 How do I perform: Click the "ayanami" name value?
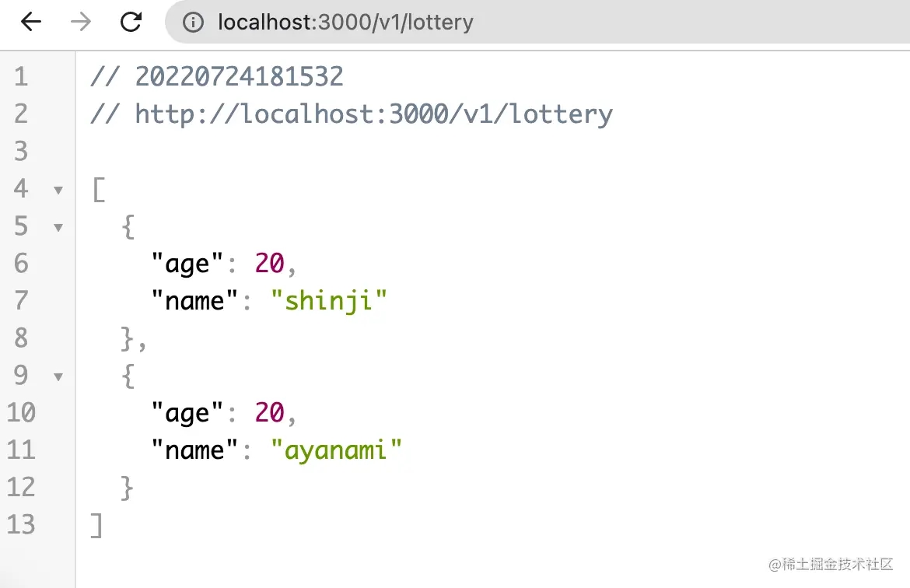336,450
